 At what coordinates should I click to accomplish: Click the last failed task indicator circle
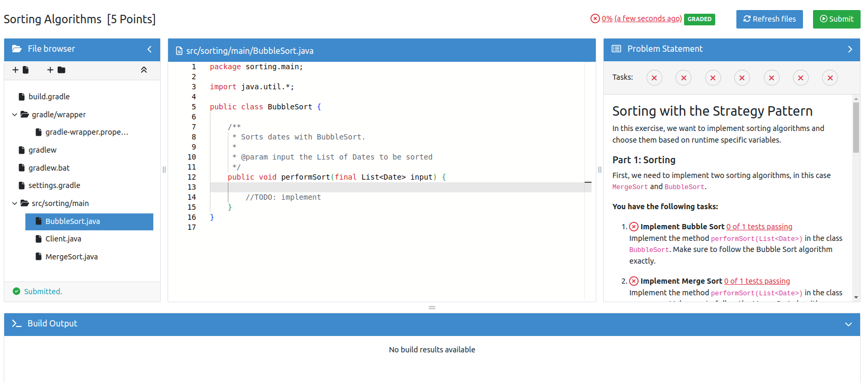(830, 78)
